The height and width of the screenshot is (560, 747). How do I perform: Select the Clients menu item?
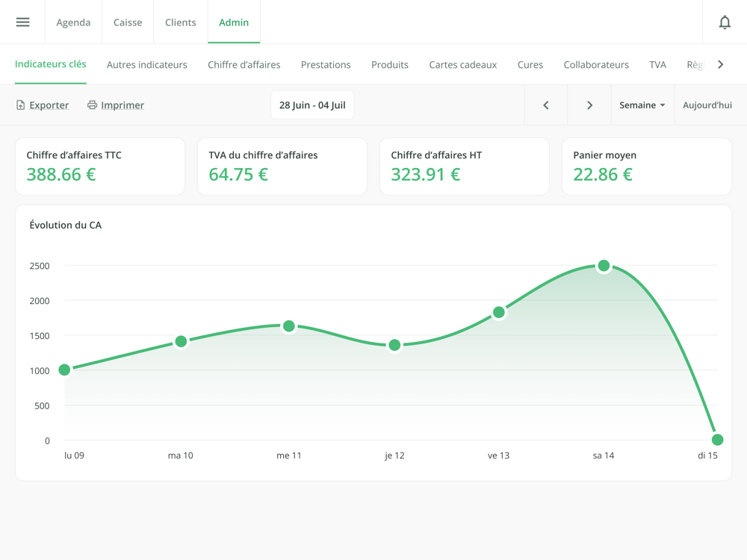pyautogui.click(x=181, y=22)
